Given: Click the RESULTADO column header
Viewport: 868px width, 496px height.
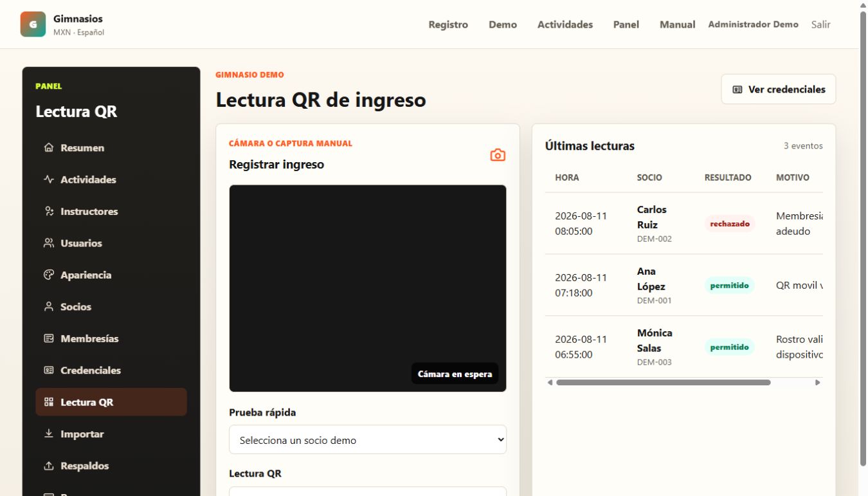Looking at the screenshot, I should 728,178.
